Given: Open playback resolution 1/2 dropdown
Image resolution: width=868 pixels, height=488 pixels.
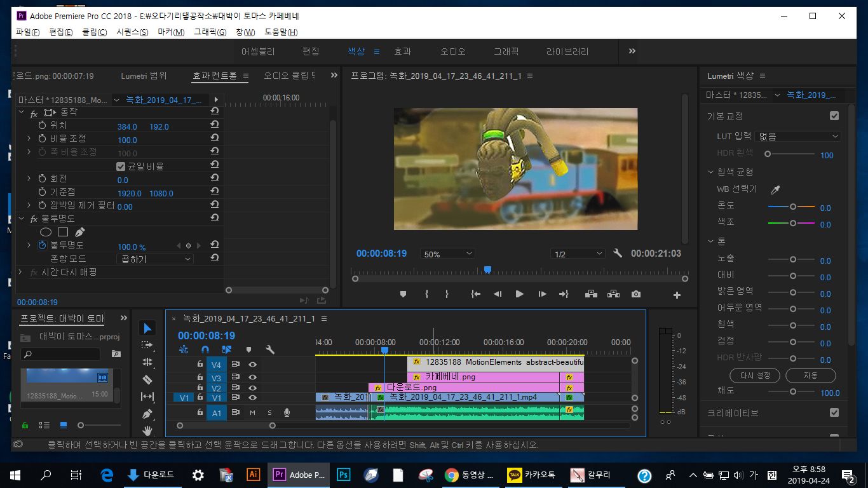Looking at the screenshot, I should pyautogui.click(x=578, y=254).
